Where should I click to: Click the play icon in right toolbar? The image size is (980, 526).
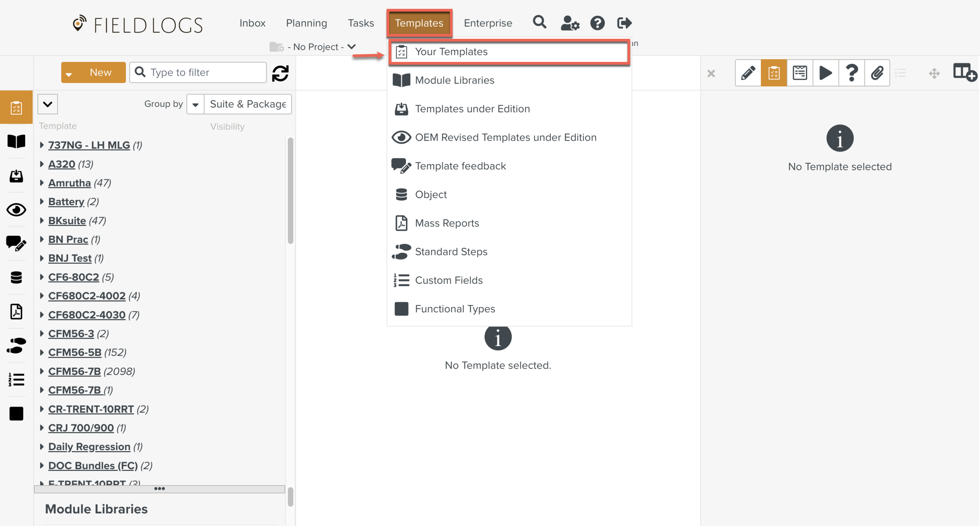pyautogui.click(x=826, y=73)
